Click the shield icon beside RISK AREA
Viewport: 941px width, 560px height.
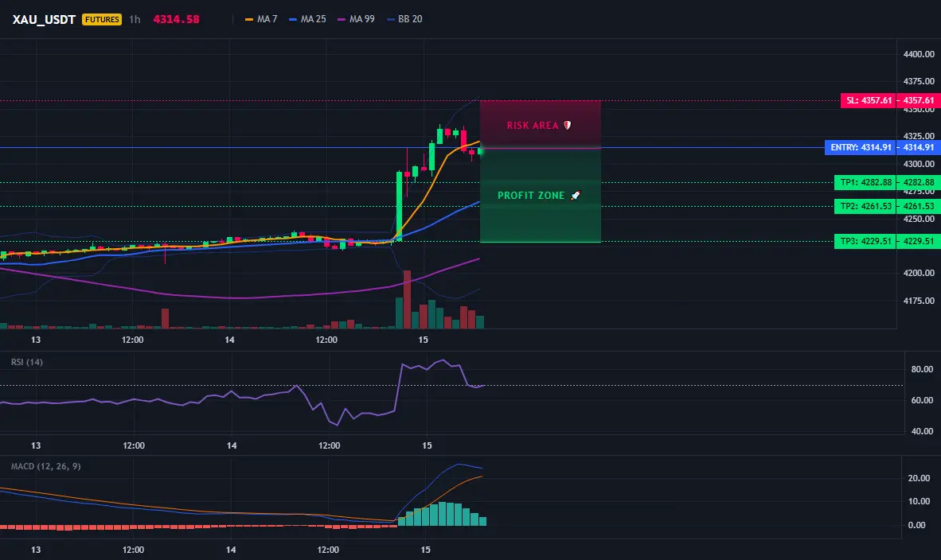pos(567,126)
